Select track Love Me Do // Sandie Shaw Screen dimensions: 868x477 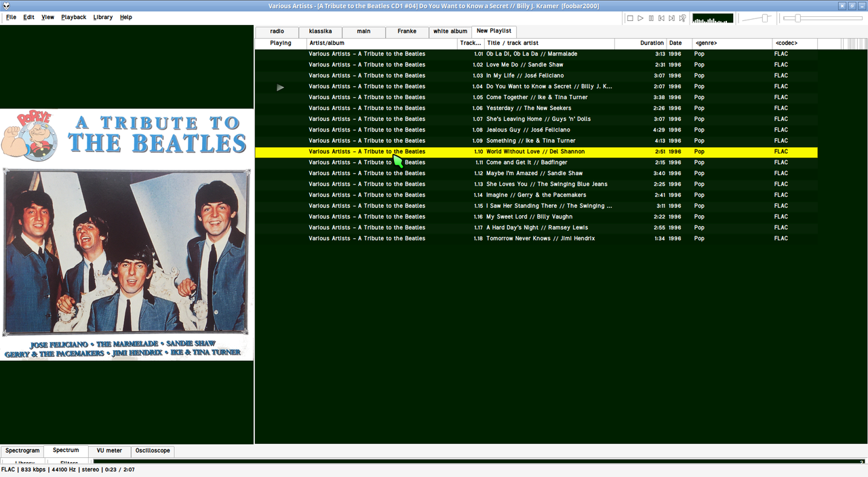(x=536, y=65)
